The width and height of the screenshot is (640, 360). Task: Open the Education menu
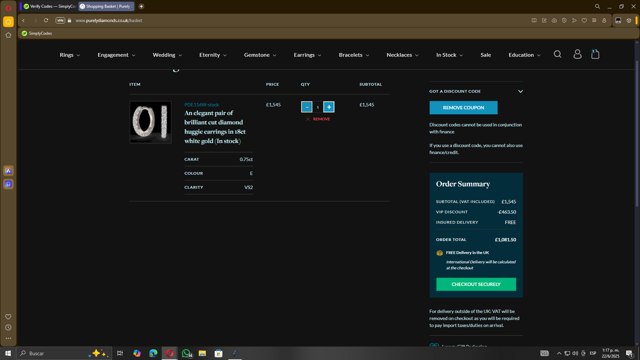pos(524,55)
